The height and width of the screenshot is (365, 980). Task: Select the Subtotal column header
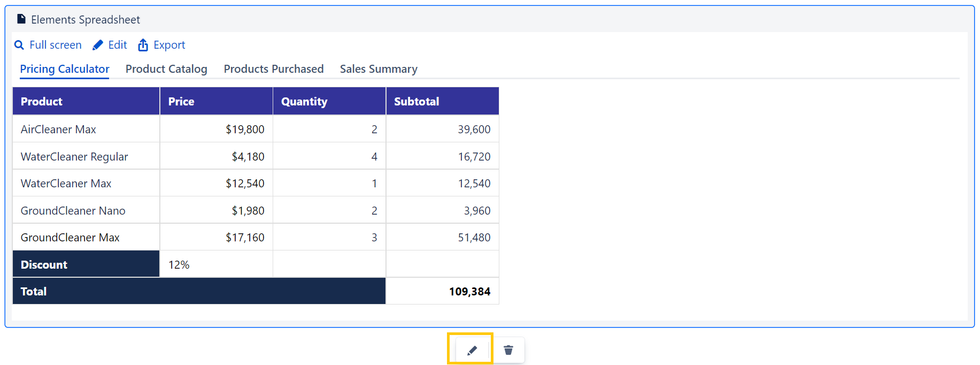point(442,101)
